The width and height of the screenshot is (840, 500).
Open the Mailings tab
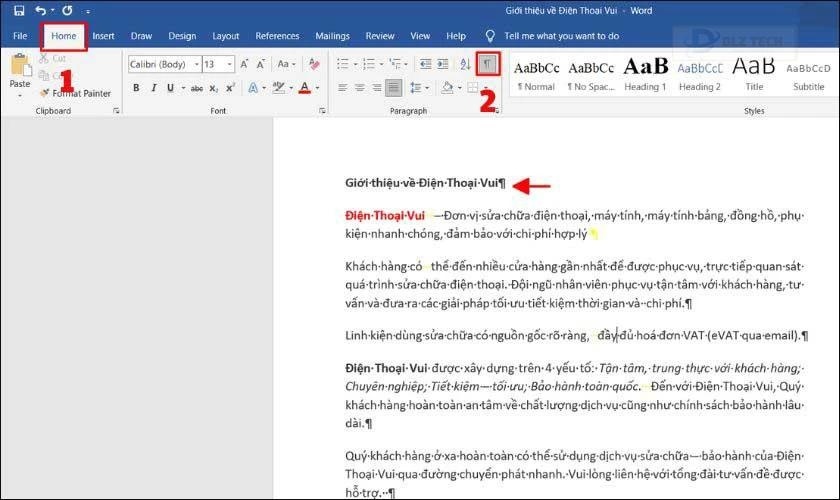click(x=332, y=36)
